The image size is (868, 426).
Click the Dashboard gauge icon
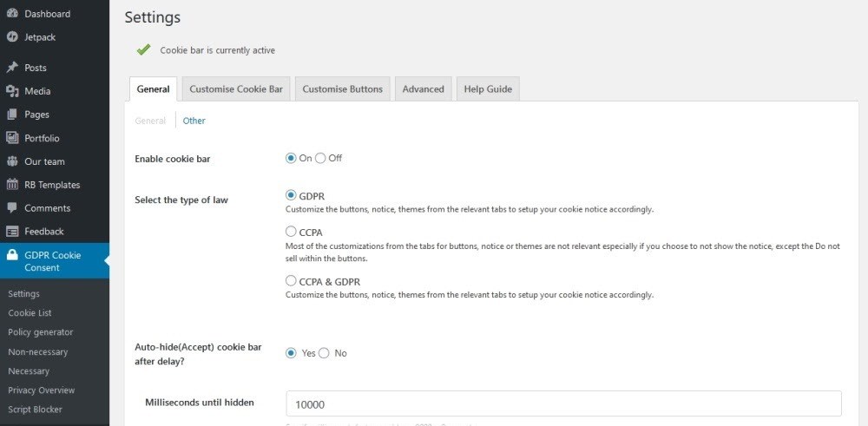pos(12,14)
